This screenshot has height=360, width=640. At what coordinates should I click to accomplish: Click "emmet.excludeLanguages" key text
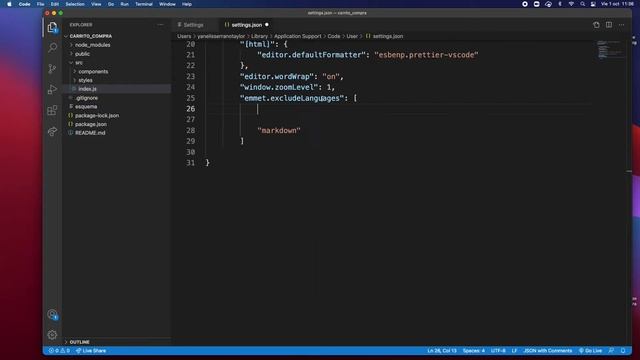(292, 98)
